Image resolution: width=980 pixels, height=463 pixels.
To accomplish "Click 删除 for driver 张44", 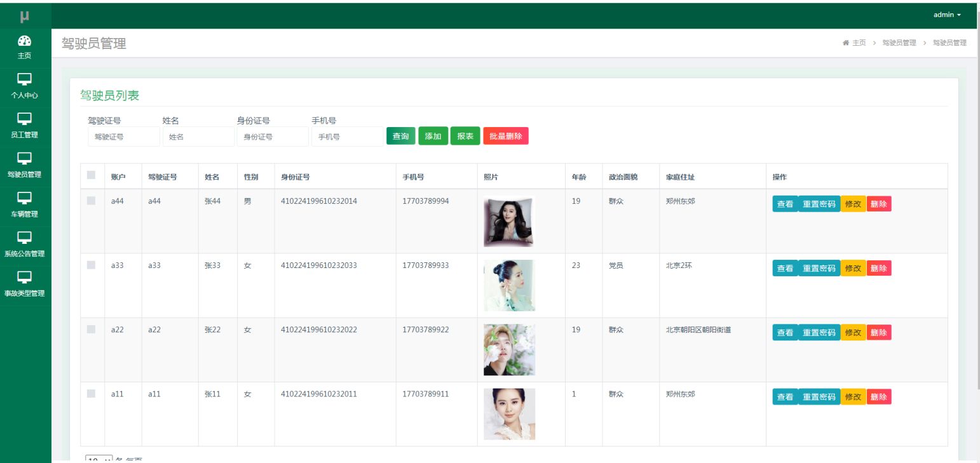I will point(879,204).
